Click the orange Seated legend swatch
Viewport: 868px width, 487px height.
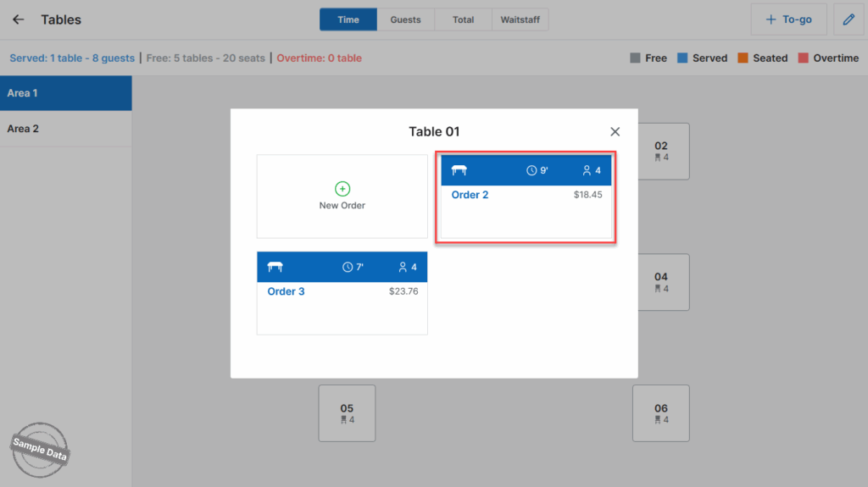pos(741,58)
